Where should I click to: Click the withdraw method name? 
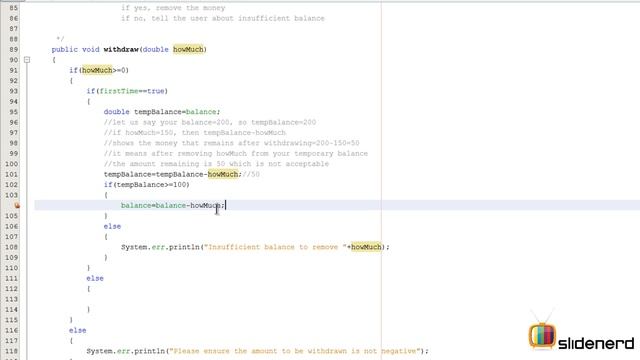121,49
